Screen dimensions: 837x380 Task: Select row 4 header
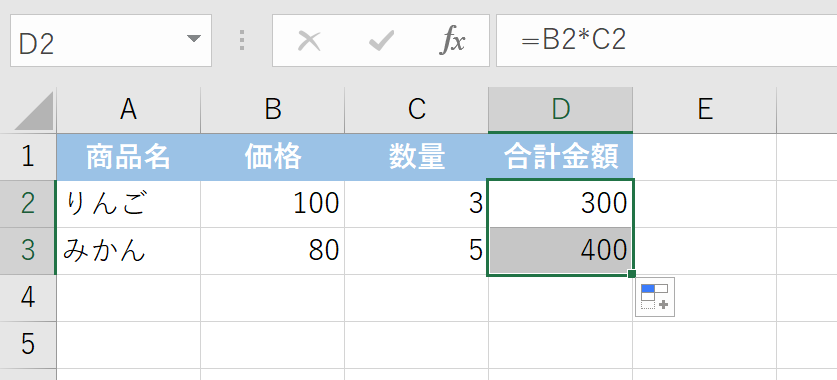[28, 298]
